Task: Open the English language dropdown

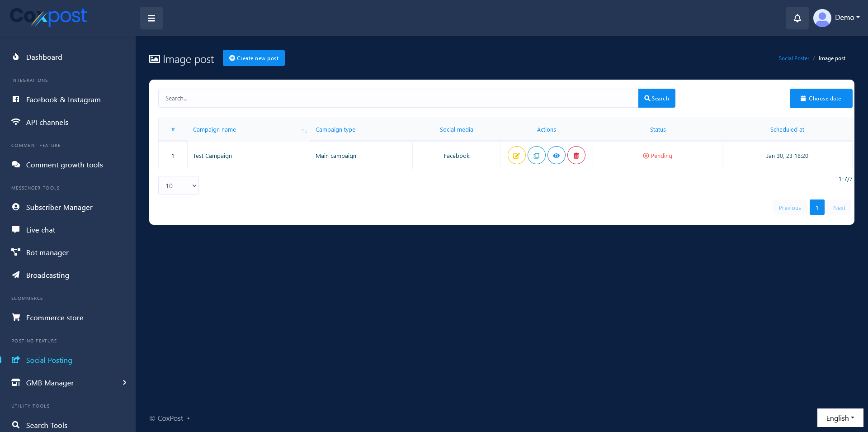Action: click(x=840, y=418)
